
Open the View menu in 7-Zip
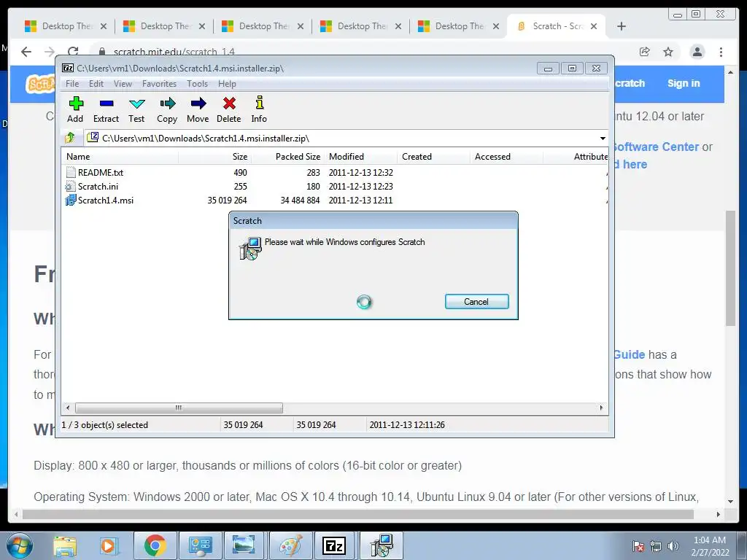pos(123,84)
